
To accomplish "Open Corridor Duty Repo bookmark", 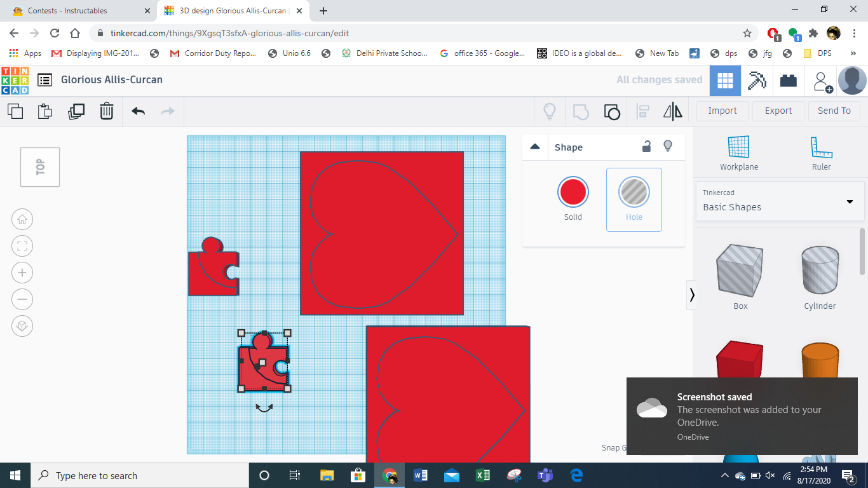I will click(x=214, y=53).
